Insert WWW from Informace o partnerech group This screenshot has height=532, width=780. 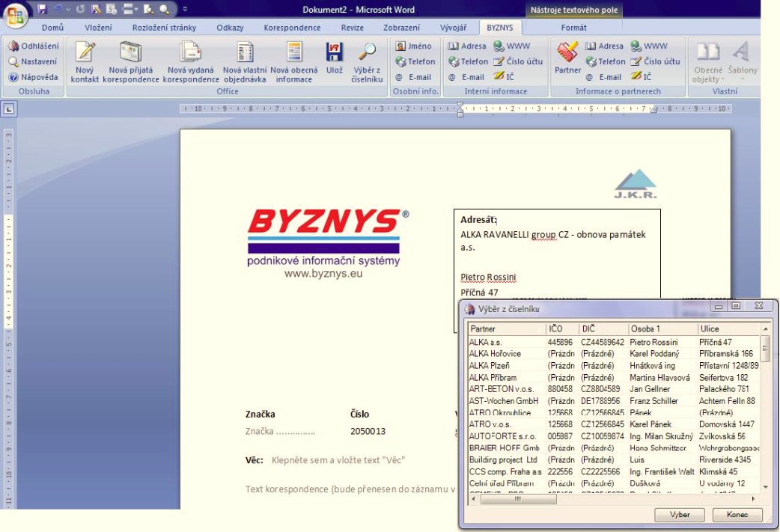click(x=649, y=46)
